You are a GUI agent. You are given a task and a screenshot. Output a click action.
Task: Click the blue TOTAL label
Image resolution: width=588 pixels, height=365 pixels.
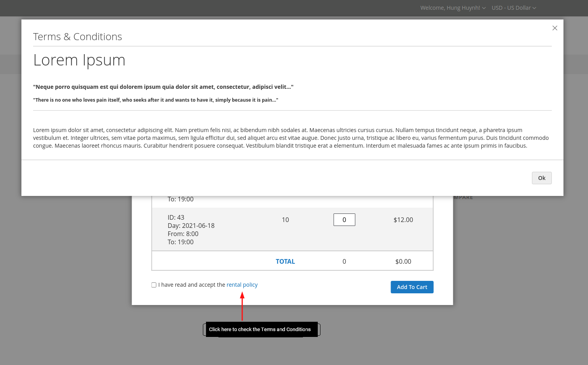click(x=285, y=261)
